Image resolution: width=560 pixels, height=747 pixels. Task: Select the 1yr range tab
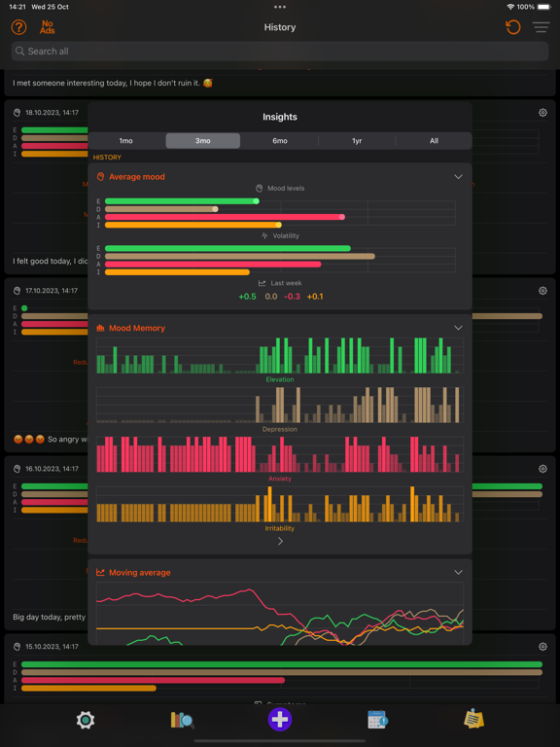[x=357, y=141]
